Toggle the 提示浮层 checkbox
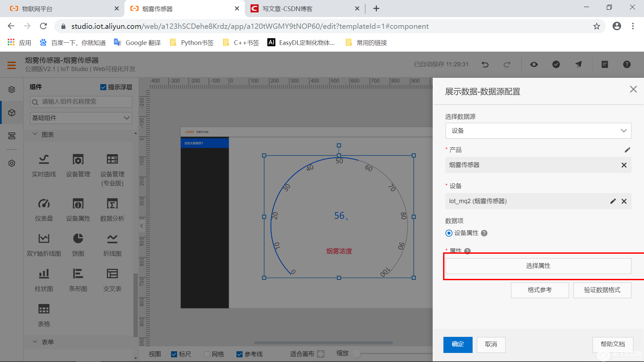The width and height of the screenshot is (644, 362). [x=103, y=87]
